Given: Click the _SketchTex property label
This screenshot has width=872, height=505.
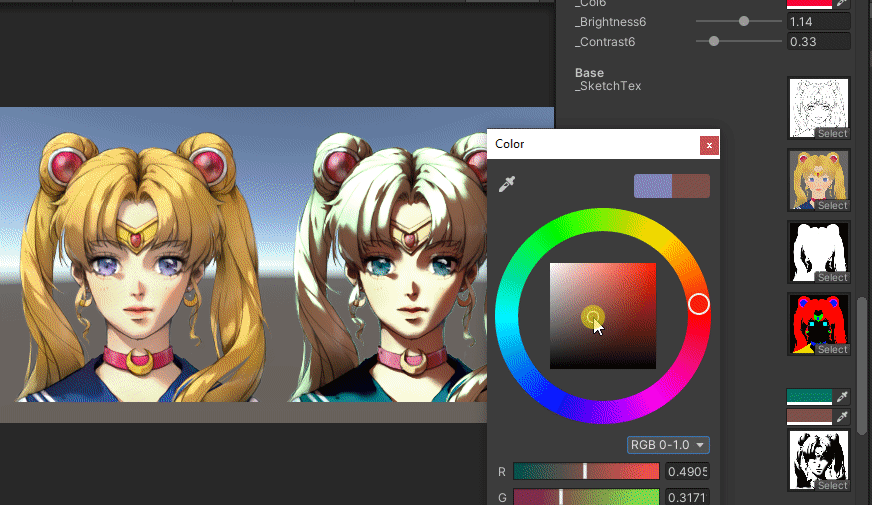Looking at the screenshot, I should 608,86.
